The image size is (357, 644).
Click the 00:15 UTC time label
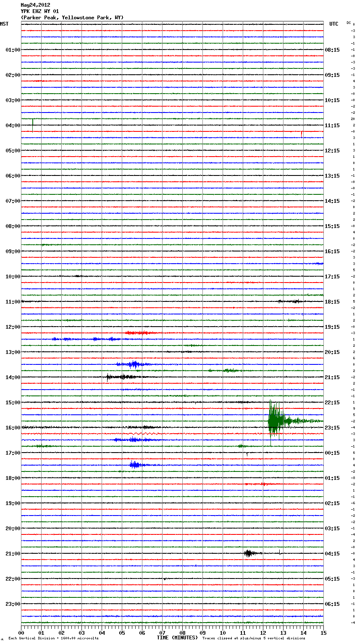coord(332,453)
